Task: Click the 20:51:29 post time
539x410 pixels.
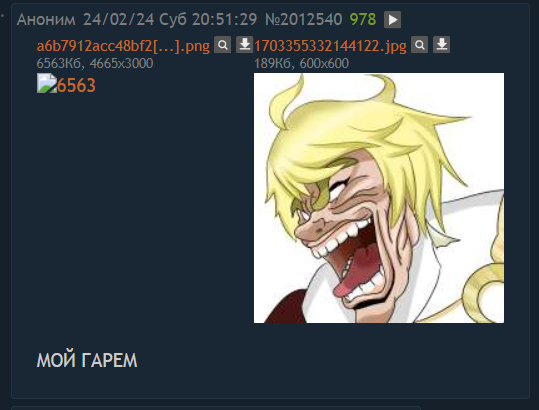Action: pos(224,20)
